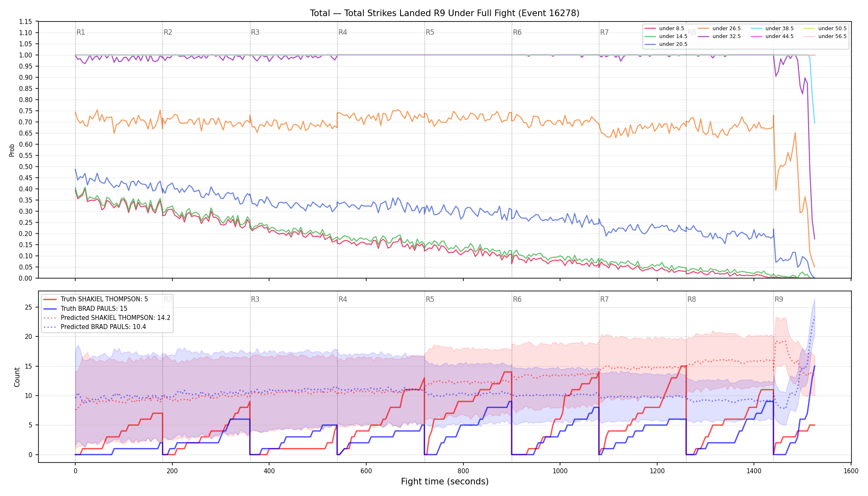Click the 'Prob' y-axis label
The image size is (868, 496).
[12, 150]
